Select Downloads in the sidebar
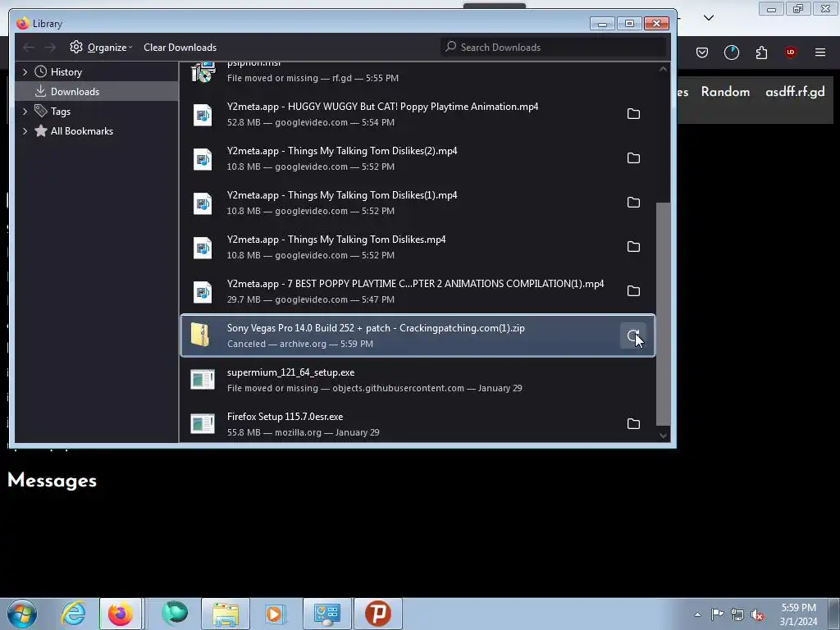The height and width of the screenshot is (630, 840). coord(97,91)
